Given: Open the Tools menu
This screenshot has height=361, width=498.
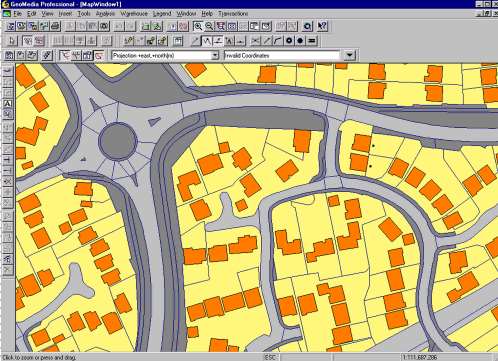Looking at the screenshot, I should click(84, 14).
